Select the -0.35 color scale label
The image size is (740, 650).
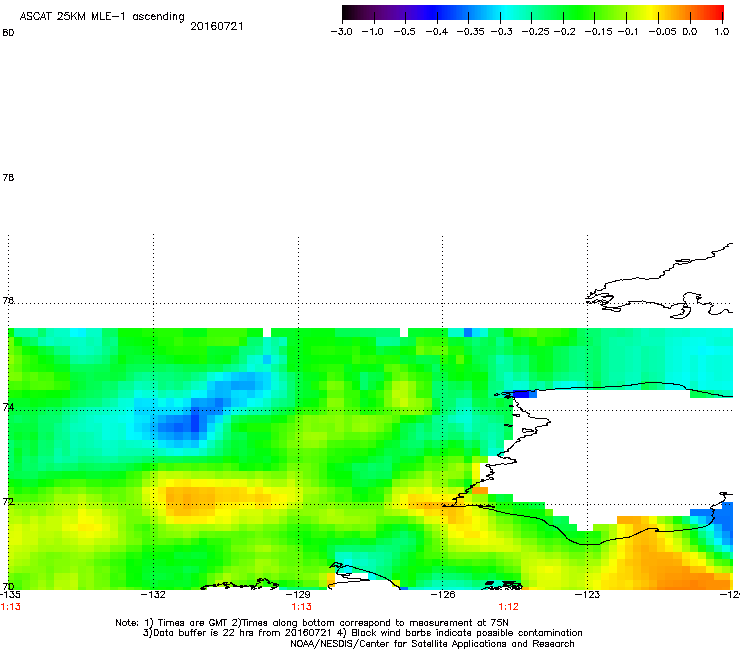[471, 32]
